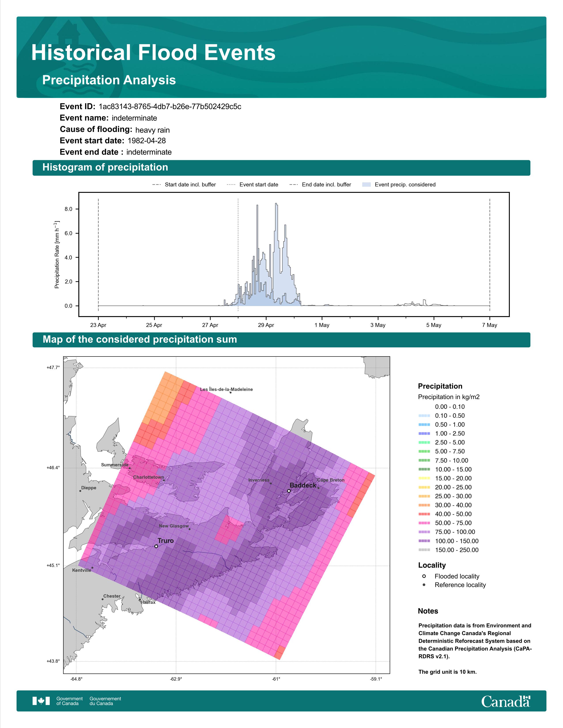Click the Precipitation in kg/m2 legend subtitle
Image resolution: width=563 pixels, height=728 pixels.
click(x=449, y=397)
